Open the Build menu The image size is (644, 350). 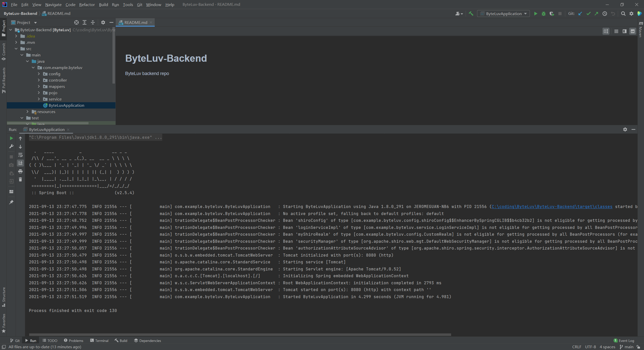[x=103, y=5]
